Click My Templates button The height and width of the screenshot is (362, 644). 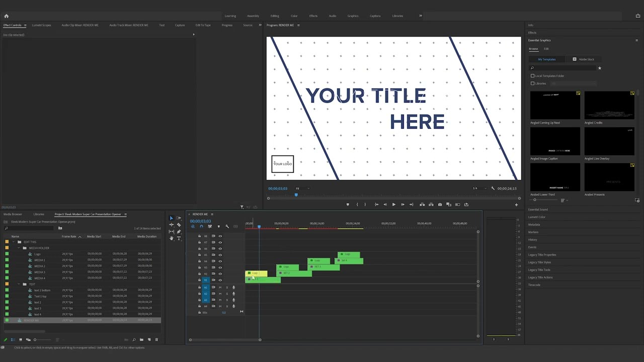point(547,59)
